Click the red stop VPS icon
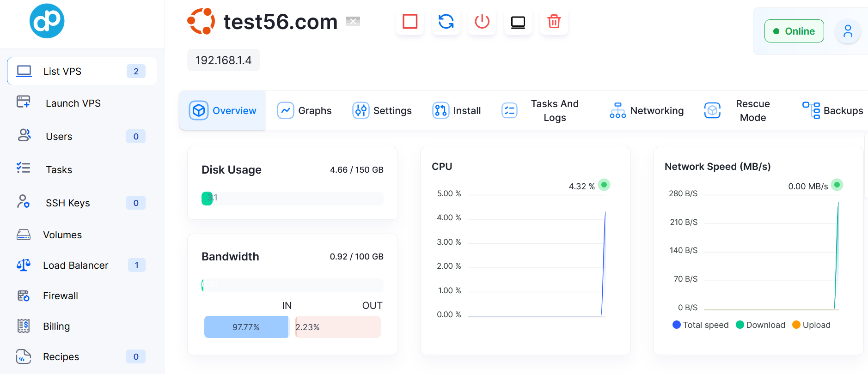The width and height of the screenshot is (868, 374). pos(410,22)
